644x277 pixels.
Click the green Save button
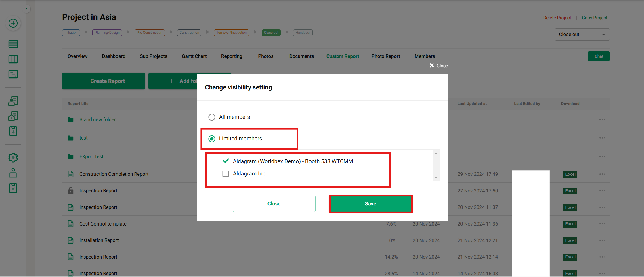[370, 204]
